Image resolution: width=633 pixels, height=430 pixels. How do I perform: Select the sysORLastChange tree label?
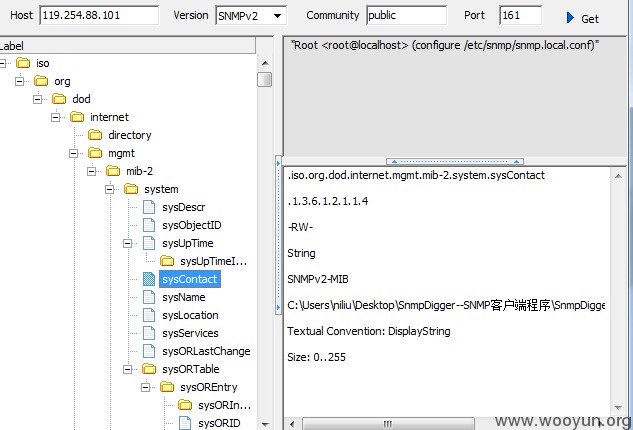(206, 351)
